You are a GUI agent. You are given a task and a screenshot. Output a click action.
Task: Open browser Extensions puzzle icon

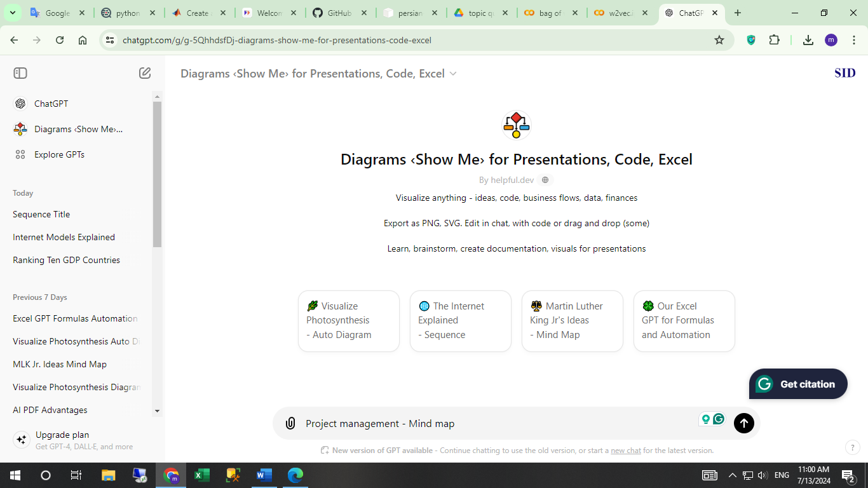pyautogui.click(x=774, y=40)
